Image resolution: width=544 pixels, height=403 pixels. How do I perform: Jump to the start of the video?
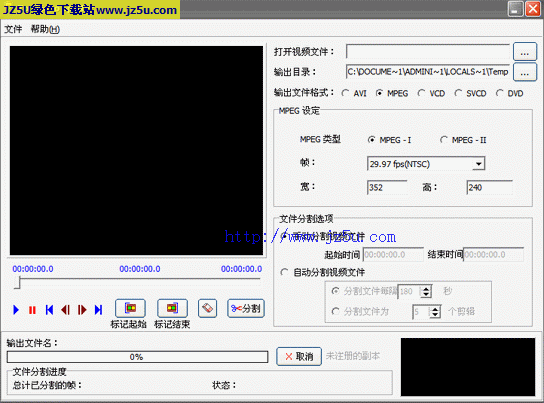[49, 309]
